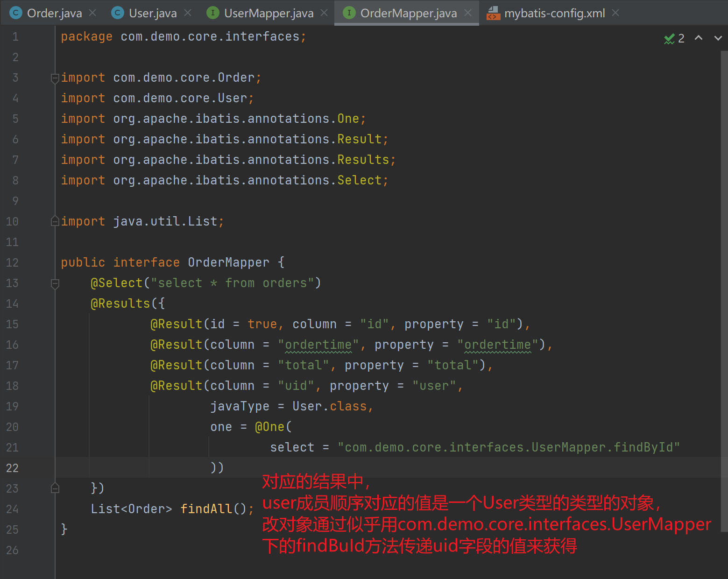Click the "uid" column string on line 18
The height and width of the screenshot is (579, 728).
(296, 386)
